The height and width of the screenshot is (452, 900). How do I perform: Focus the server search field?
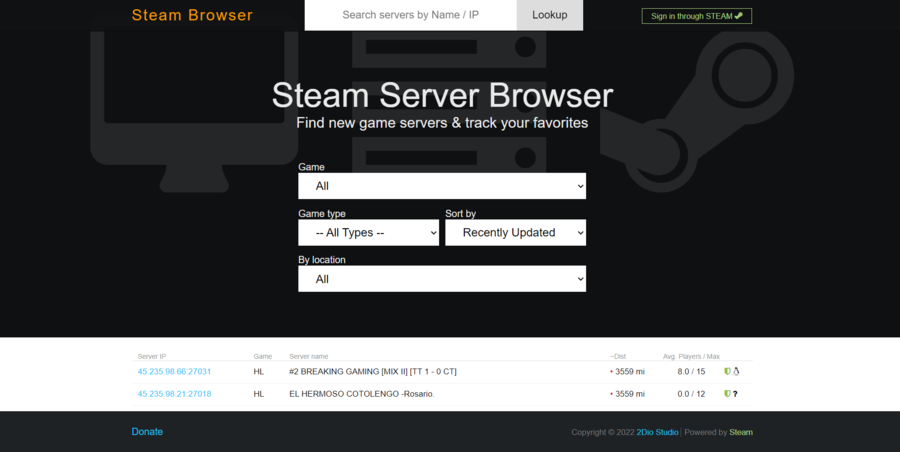tap(410, 15)
